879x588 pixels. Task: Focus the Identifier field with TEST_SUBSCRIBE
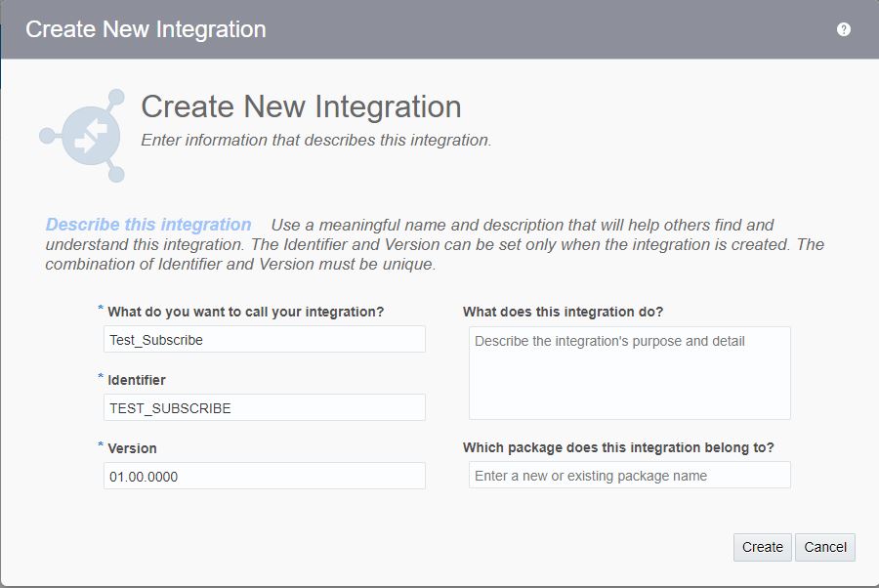[x=264, y=407]
